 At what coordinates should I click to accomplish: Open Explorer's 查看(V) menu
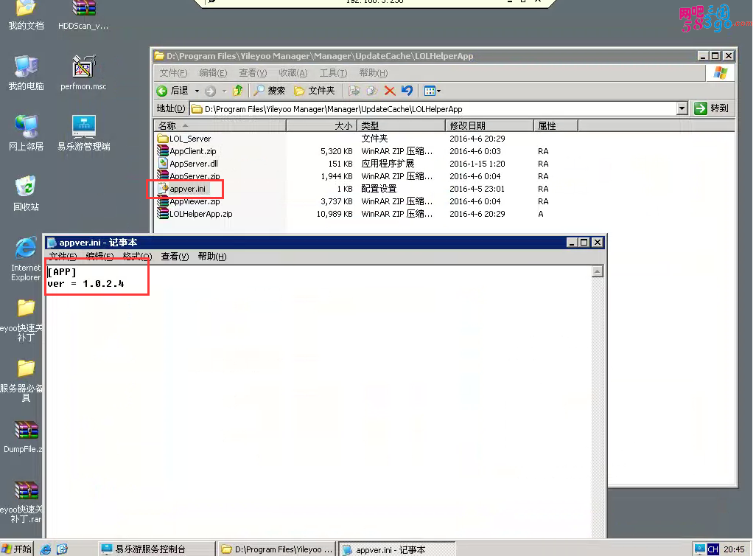[x=253, y=73]
